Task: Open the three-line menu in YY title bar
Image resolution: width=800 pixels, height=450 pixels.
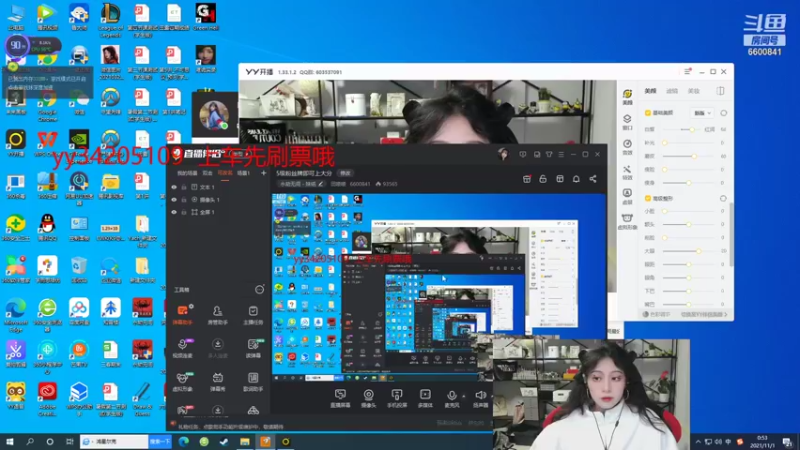Action: pos(687,72)
